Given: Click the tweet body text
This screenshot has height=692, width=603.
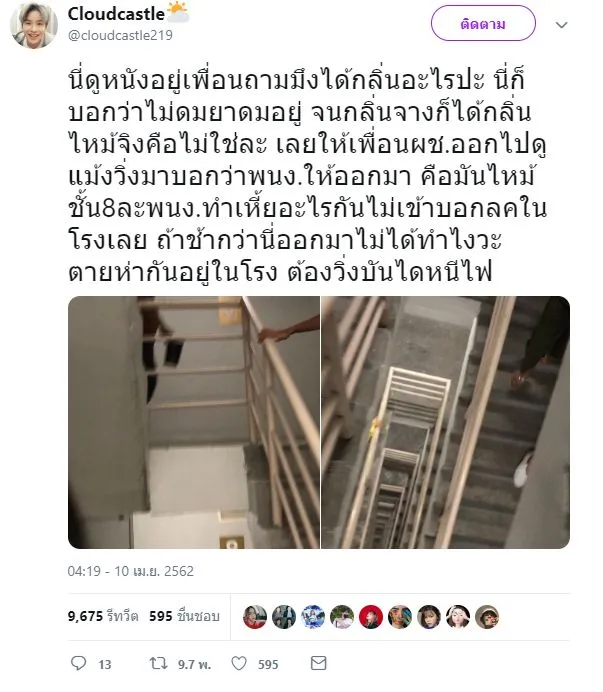Looking at the screenshot, I should pyautogui.click(x=308, y=176).
